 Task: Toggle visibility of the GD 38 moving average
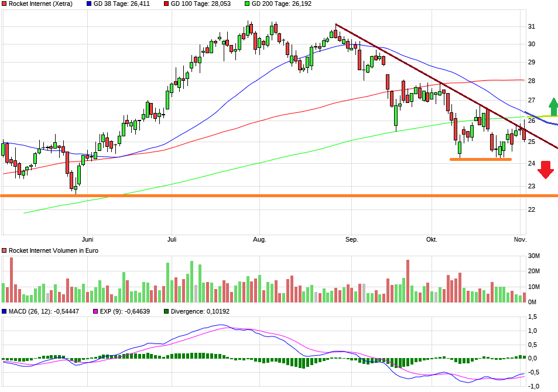click(x=89, y=4)
